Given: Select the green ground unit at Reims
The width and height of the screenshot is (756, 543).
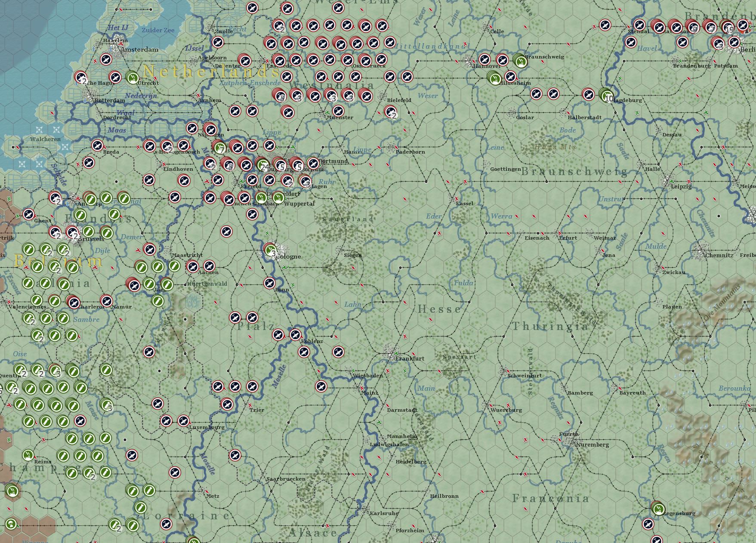Looking at the screenshot, I should 28,455.
